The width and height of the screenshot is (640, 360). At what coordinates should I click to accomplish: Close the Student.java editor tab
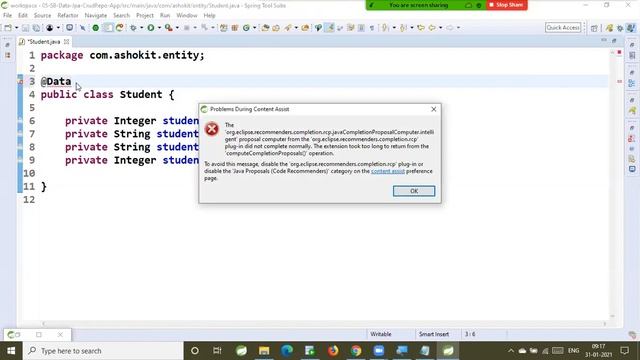pyautogui.click(x=66, y=42)
